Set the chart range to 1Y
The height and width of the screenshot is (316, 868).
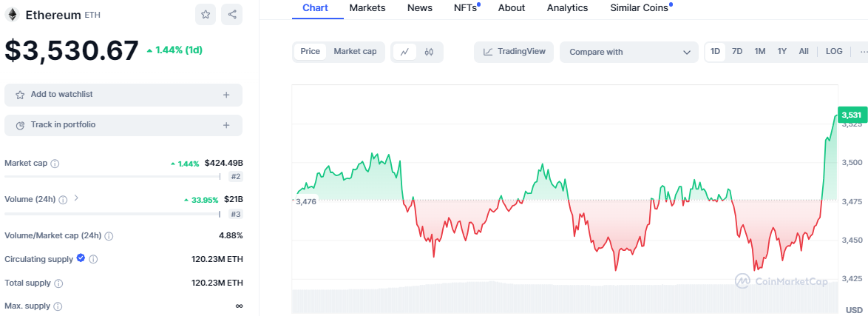(781, 52)
